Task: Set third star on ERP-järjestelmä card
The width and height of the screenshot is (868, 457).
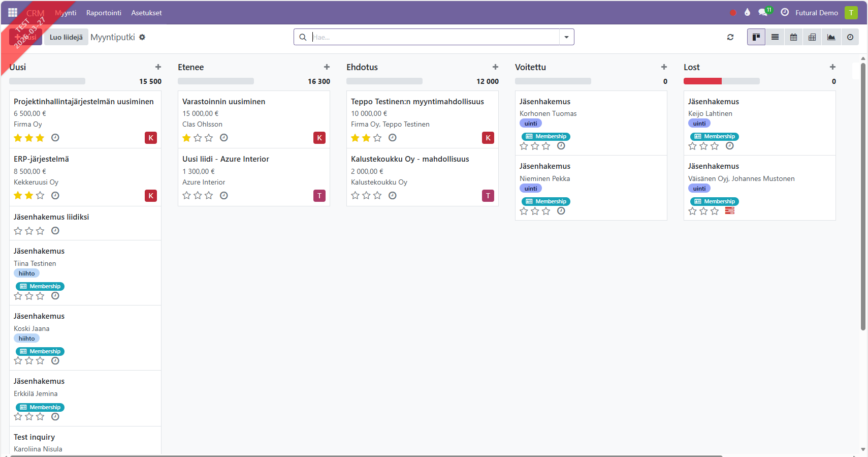Action: pyautogui.click(x=40, y=196)
